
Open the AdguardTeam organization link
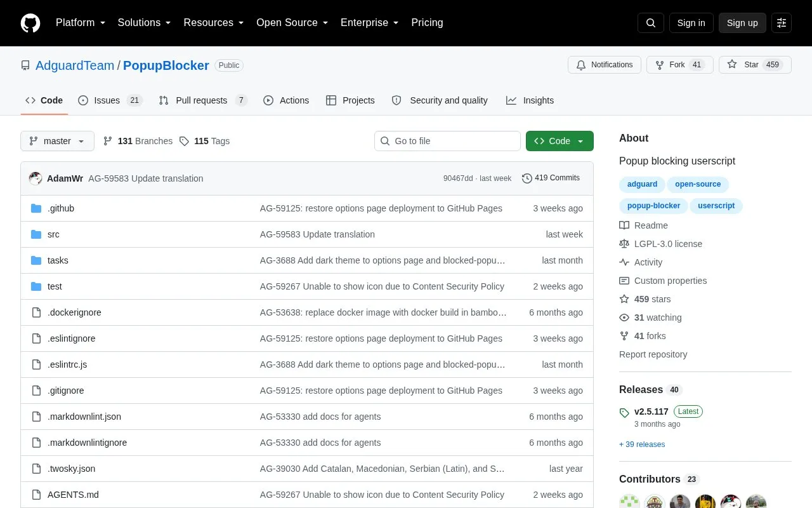(x=75, y=65)
